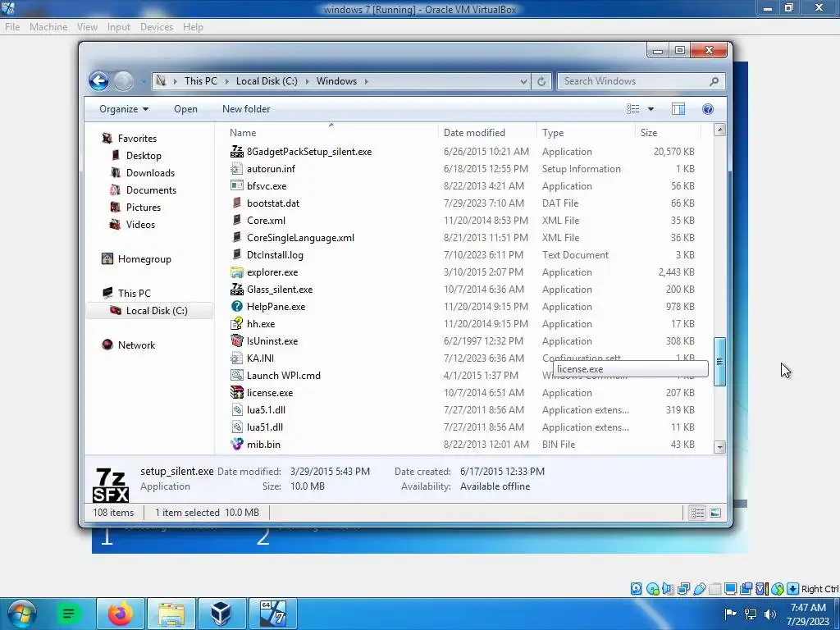Select the IsUninst.exe icon
The height and width of the screenshot is (630, 840).
click(237, 340)
